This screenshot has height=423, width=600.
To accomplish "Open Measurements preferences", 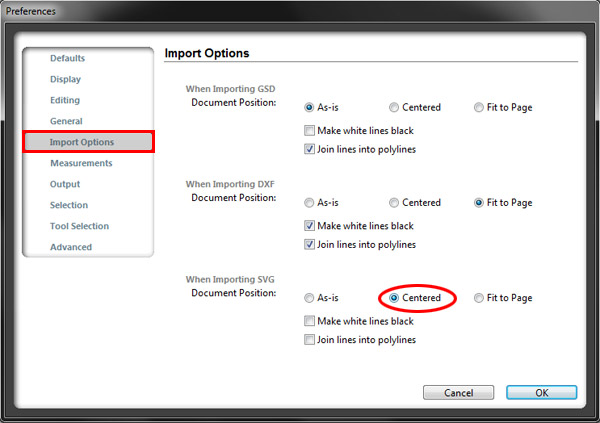I will [x=81, y=163].
